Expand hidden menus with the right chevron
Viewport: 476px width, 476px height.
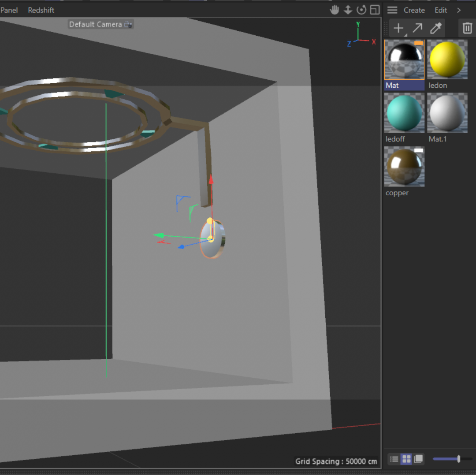pyautogui.click(x=459, y=10)
